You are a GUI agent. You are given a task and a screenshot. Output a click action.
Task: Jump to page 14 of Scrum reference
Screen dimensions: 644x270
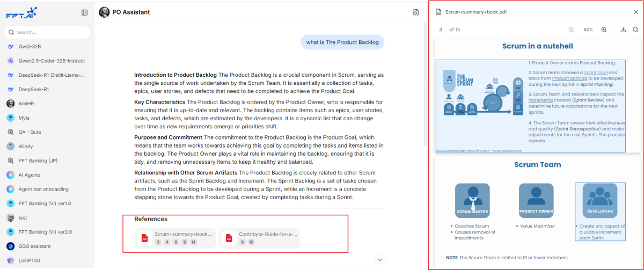(x=194, y=242)
